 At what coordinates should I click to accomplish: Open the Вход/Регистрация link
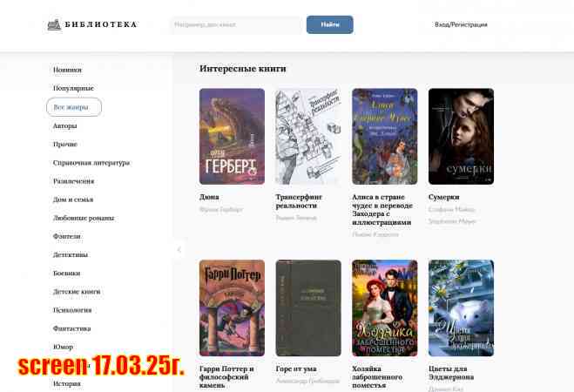[461, 24]
